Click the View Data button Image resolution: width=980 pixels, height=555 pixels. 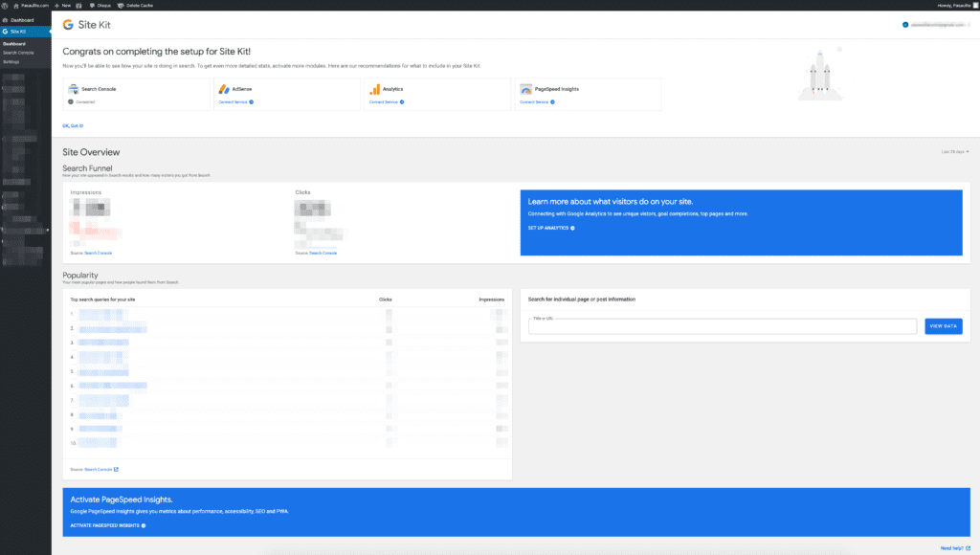[943, 326]
